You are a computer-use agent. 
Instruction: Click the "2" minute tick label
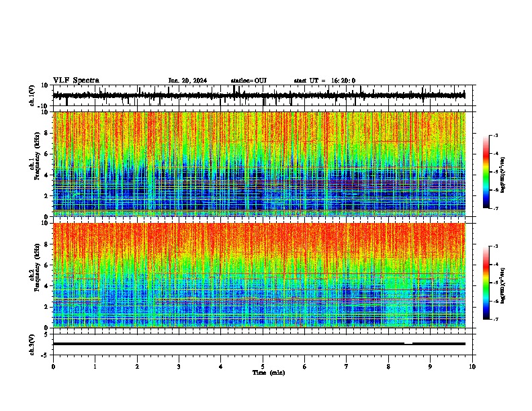pos(137,367)
